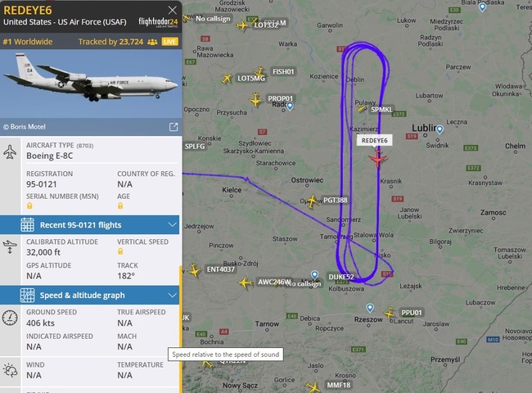
Task: Close the REDEYE6 flight details panel
Action: [173, 10]
